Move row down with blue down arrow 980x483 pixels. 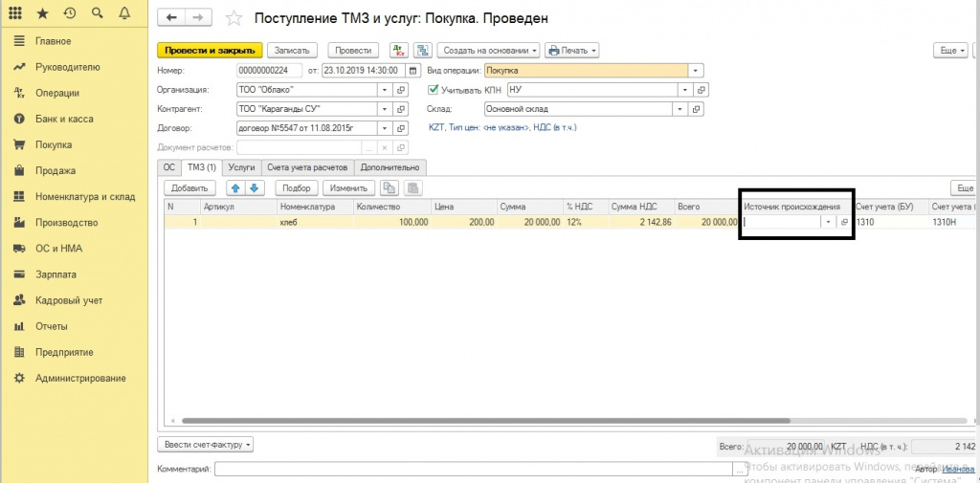pyautogui.click(x=255, y=187)
